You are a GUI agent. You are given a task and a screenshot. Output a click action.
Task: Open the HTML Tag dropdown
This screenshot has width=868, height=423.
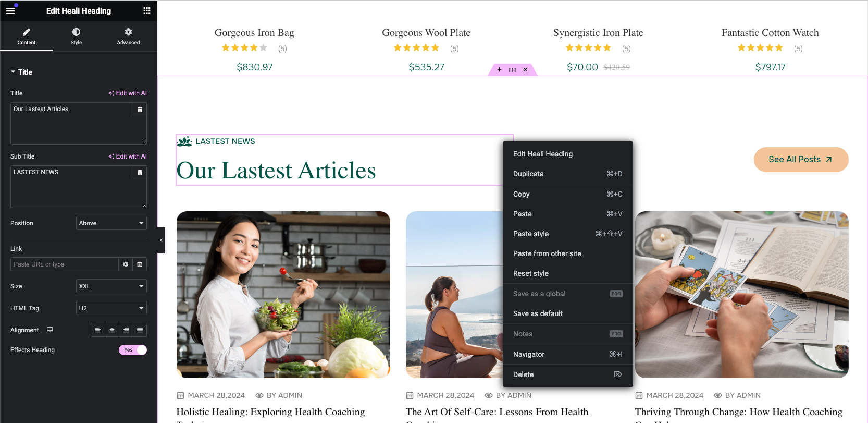pos(111,308)
